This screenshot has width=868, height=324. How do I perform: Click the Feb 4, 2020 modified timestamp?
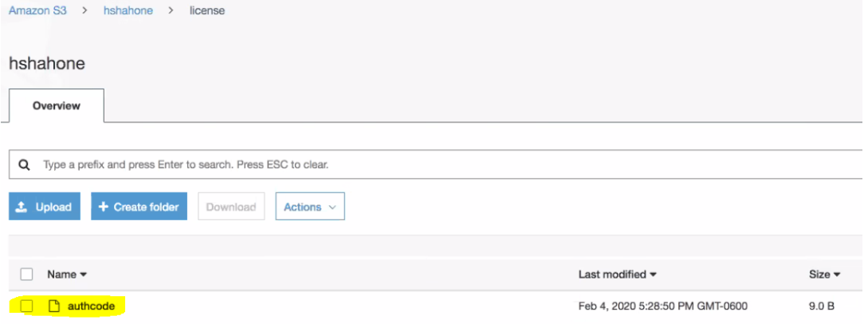662,306
